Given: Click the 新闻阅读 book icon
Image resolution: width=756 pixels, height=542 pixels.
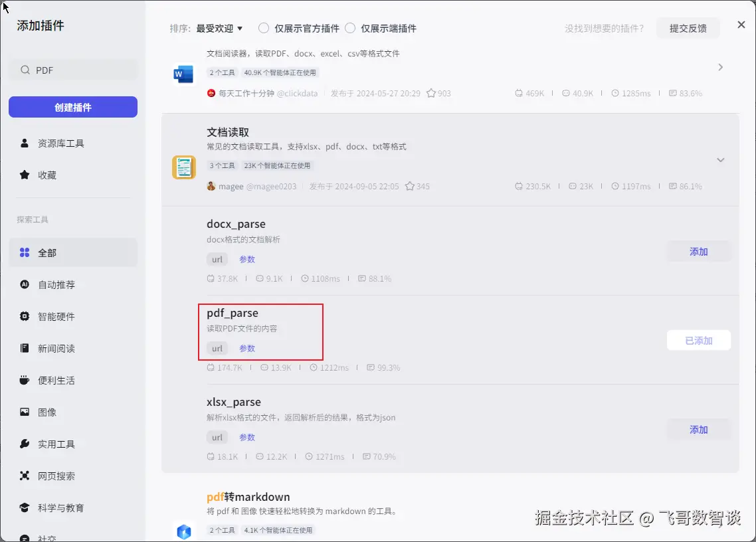Looking at the screenshot, I should click(x=25, y=348).
